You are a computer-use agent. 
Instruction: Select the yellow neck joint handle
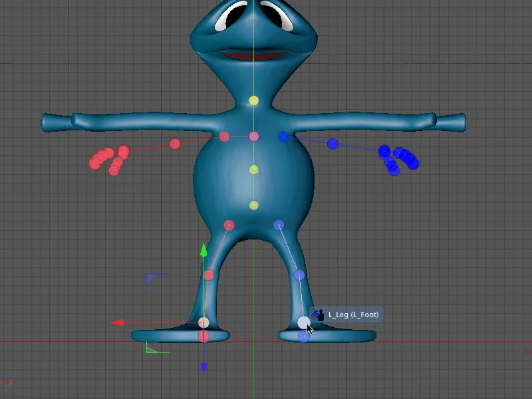(x=254, y=100)
